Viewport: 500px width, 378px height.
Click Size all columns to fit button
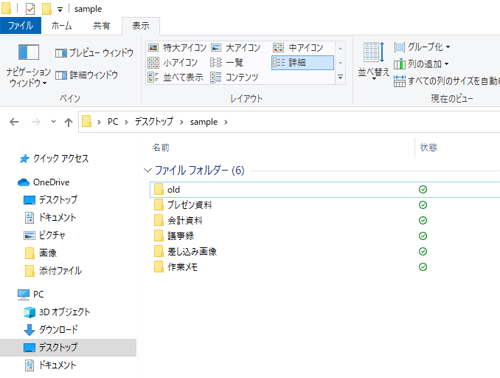coord(447,81)
